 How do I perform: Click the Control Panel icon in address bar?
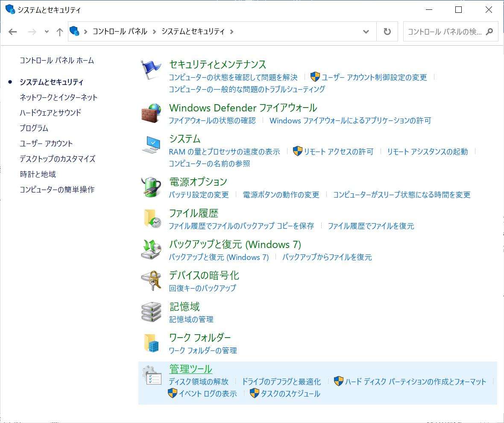click(x=74, y=31)
